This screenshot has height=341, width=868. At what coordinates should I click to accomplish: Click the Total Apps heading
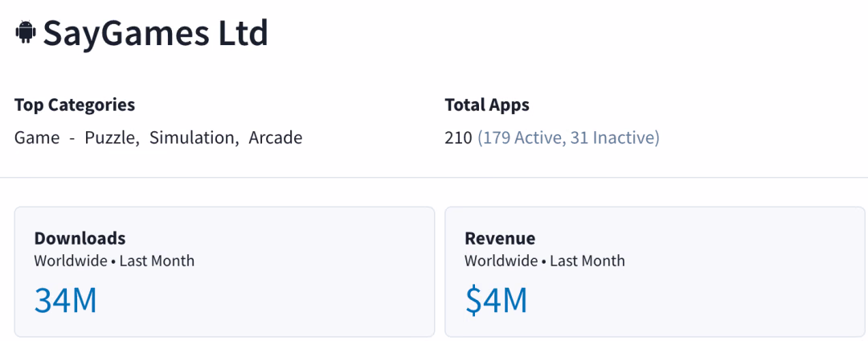point(487,105)
